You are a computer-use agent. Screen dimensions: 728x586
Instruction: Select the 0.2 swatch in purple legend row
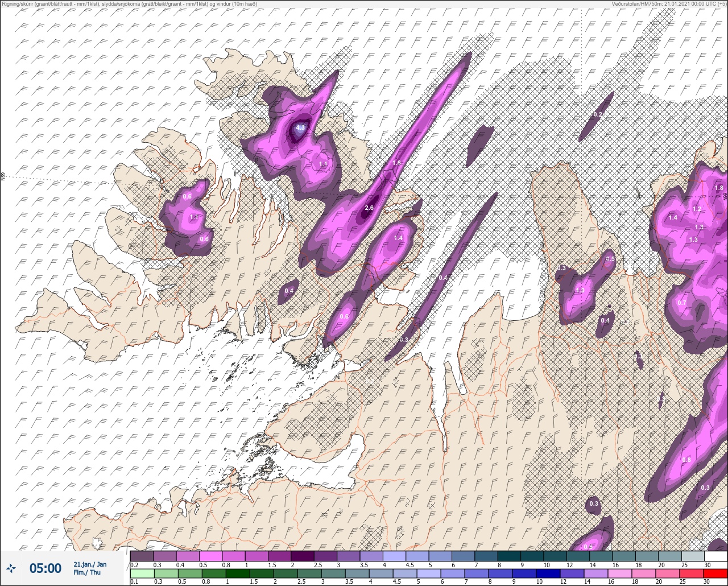point(141,555)
